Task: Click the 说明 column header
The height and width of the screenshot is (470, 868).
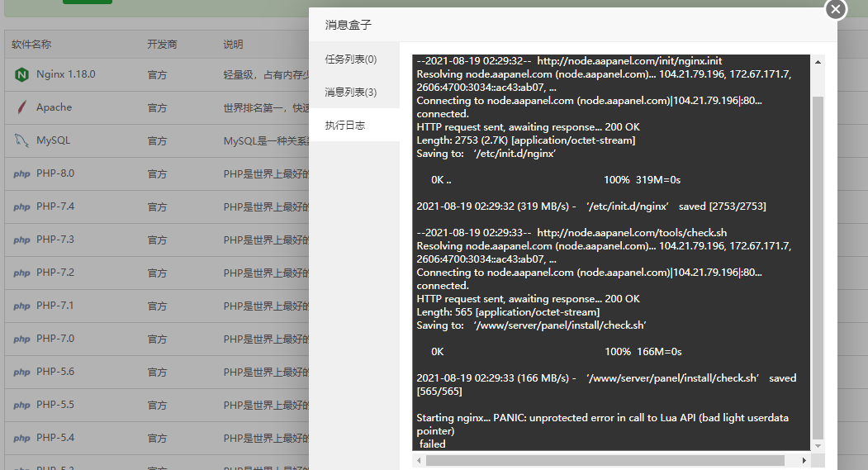Action: click(x=233, y=45)
